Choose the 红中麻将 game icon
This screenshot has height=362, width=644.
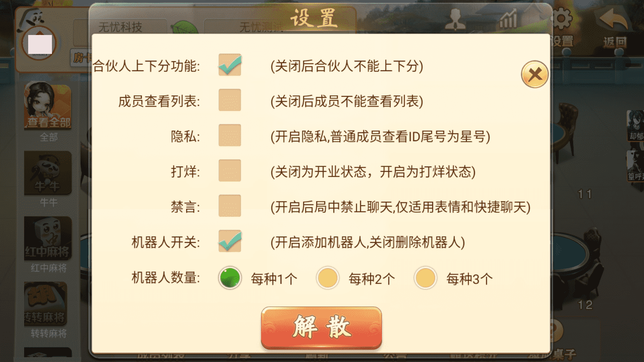(x=48, y=238)
